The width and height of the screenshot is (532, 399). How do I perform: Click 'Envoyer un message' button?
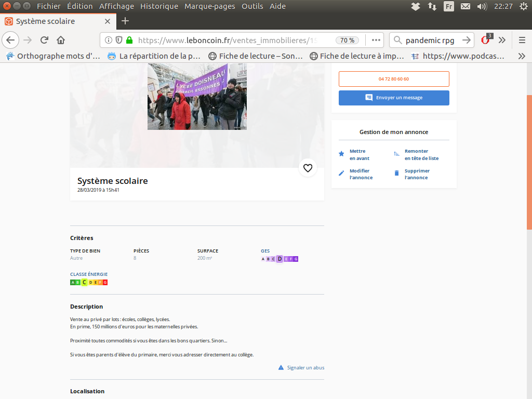[x=394, y=98]
